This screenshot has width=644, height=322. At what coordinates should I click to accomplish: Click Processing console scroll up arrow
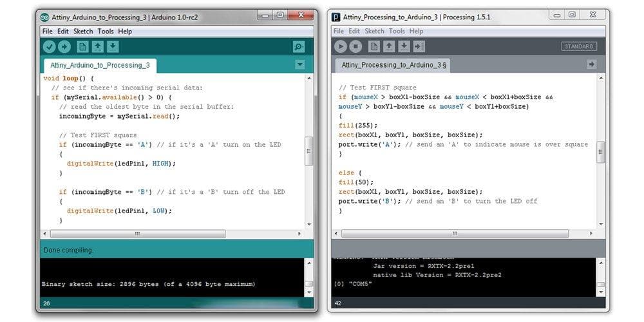pyautogui.click(x=601, y=262)
